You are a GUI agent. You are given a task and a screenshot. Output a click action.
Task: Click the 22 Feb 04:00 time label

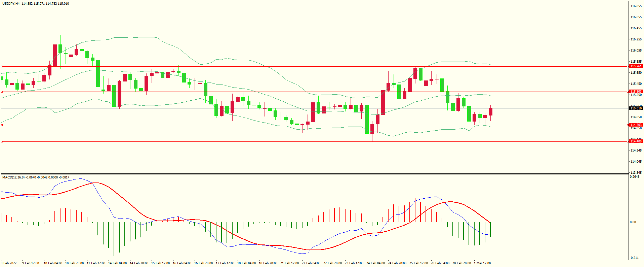[x=311, y=263]
